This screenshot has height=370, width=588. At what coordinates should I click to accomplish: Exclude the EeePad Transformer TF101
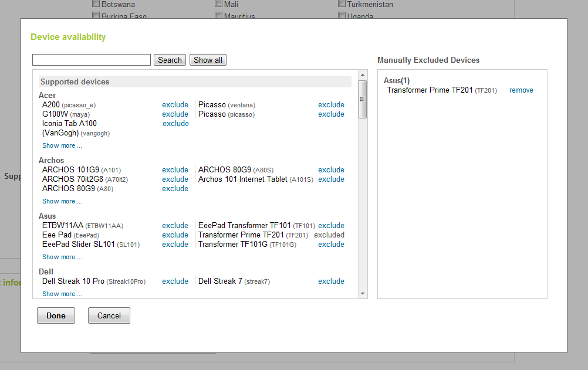click(331, 226)
